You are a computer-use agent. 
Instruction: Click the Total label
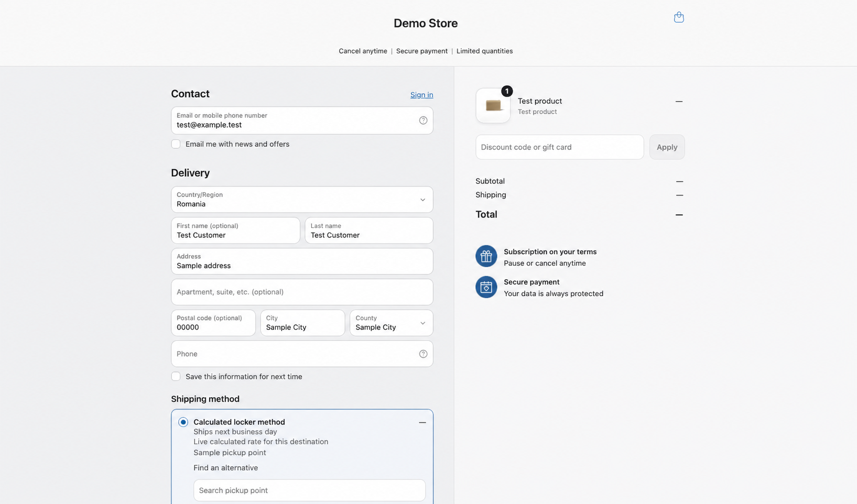[486, 214]
